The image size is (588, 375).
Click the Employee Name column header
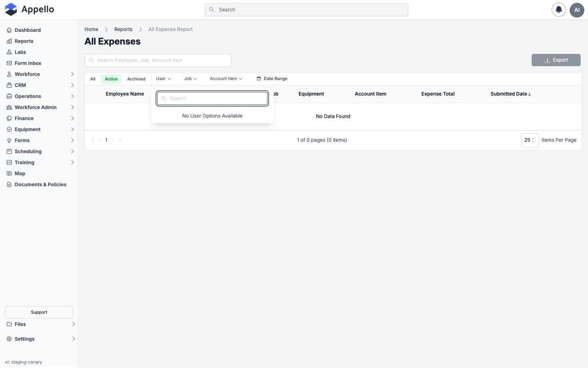point(125,94)
